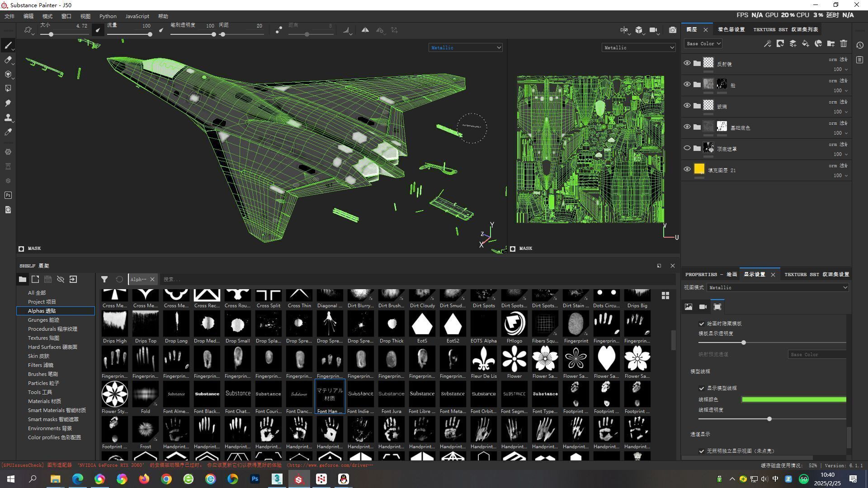The width and height of the screenshot is (868, 488).
Task: Add a folder using layers panel icon
Action: click(x=831, y=43)
